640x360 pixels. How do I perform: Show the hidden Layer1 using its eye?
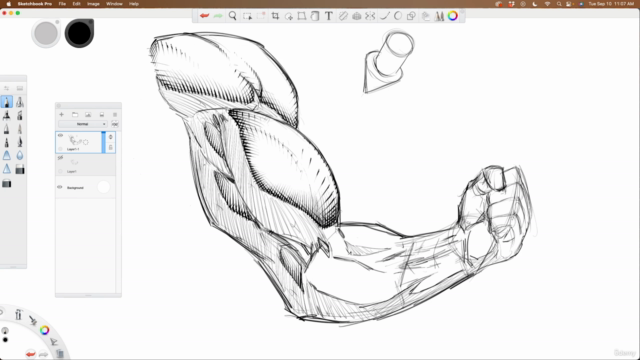pos(60,158)
